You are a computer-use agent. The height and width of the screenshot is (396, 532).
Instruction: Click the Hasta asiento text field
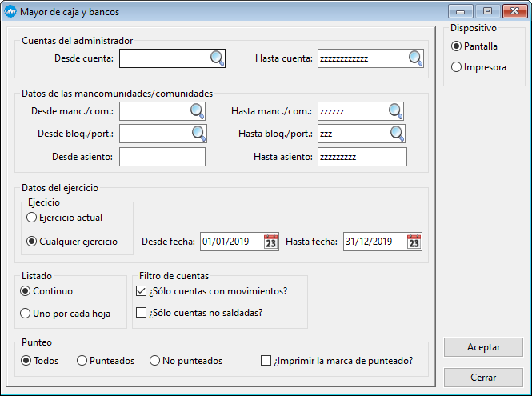[x=362, y=157]
